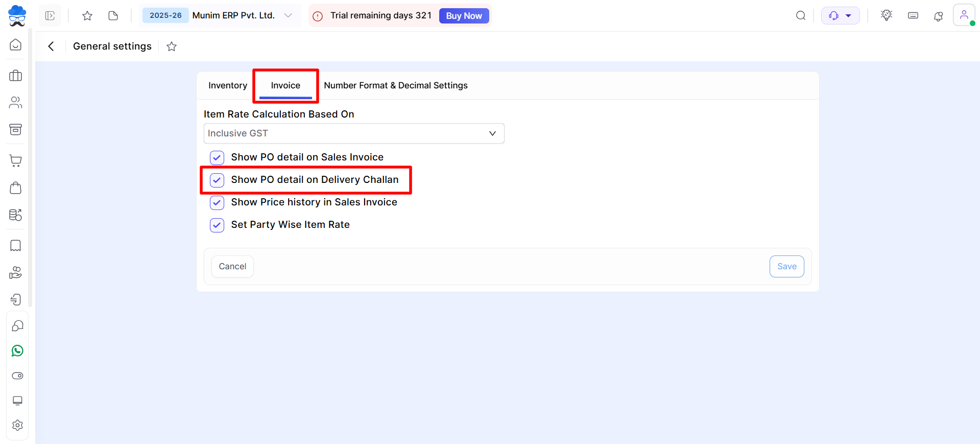Click the lightbulb ideas icon
Image resolution: width=980 pixels, height=444 pixels.
pyautogui.click(x=887, y=16)
